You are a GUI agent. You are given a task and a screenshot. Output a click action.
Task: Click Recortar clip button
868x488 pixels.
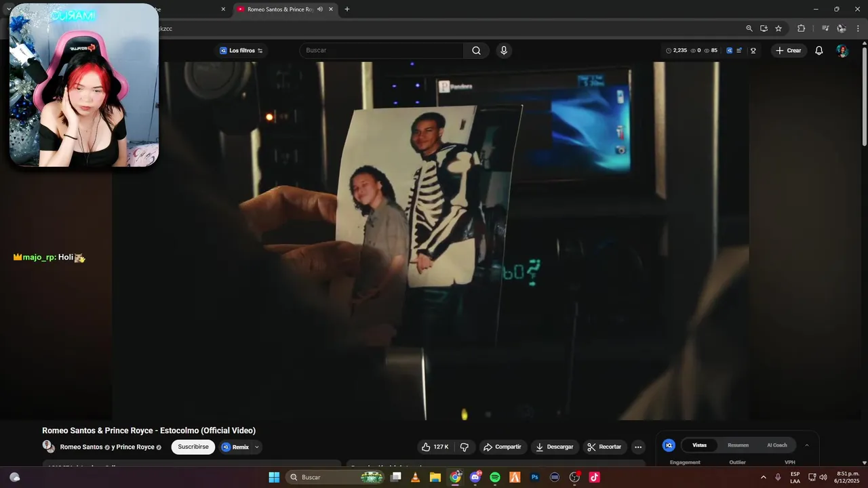604,447
